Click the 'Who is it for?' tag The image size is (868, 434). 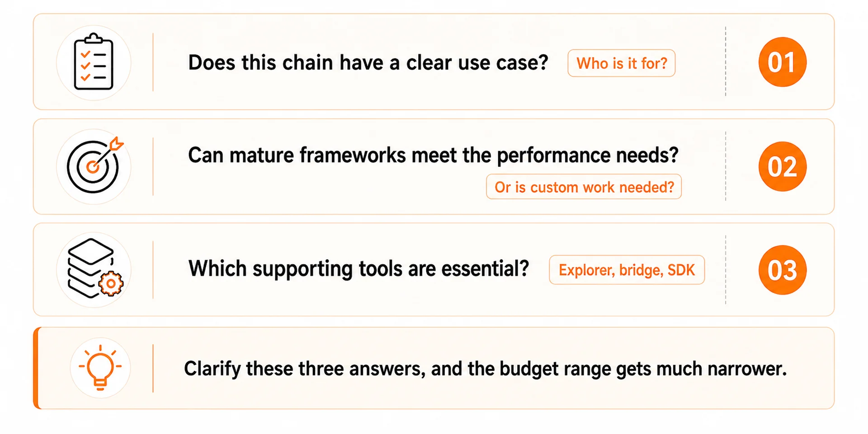coord(621,63)
